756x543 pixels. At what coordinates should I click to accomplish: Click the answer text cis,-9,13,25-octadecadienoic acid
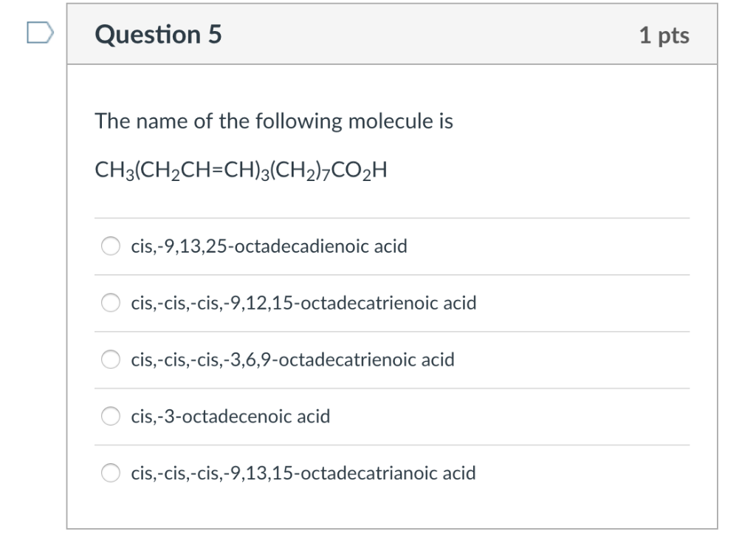tap(269, 246)
